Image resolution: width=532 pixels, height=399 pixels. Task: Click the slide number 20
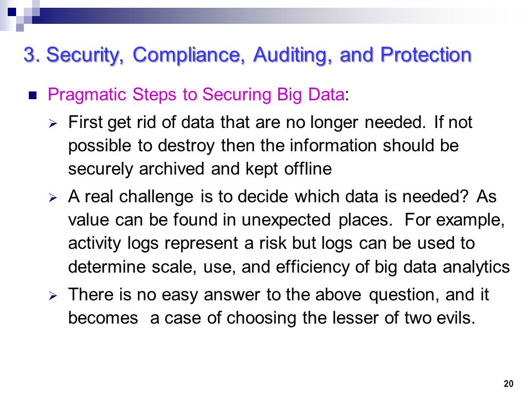click(508, 383)
